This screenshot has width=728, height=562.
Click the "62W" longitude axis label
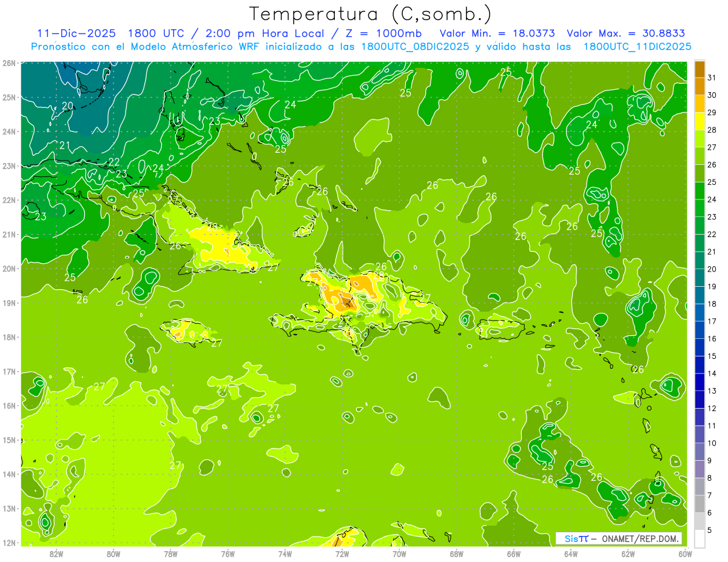click(x=628, y=554)
